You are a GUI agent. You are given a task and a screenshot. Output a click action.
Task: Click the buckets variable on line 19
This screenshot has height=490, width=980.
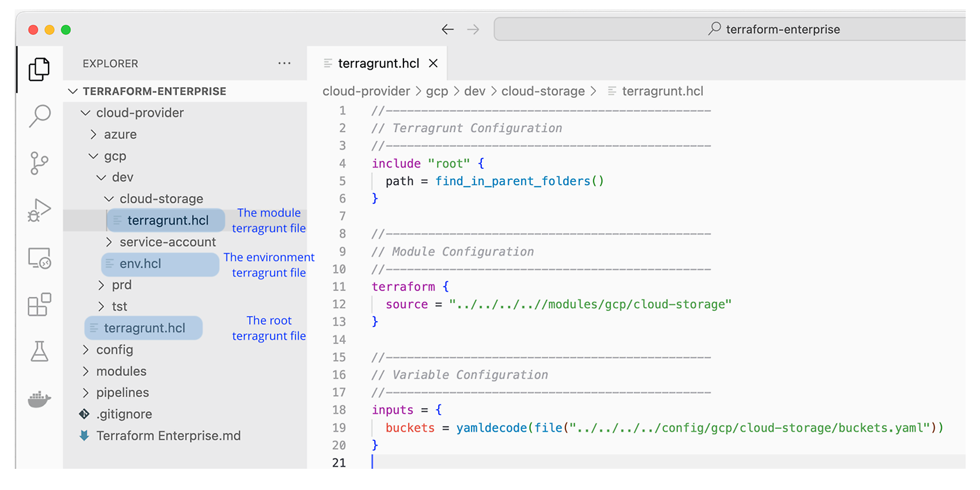click(x=410, y=428)
